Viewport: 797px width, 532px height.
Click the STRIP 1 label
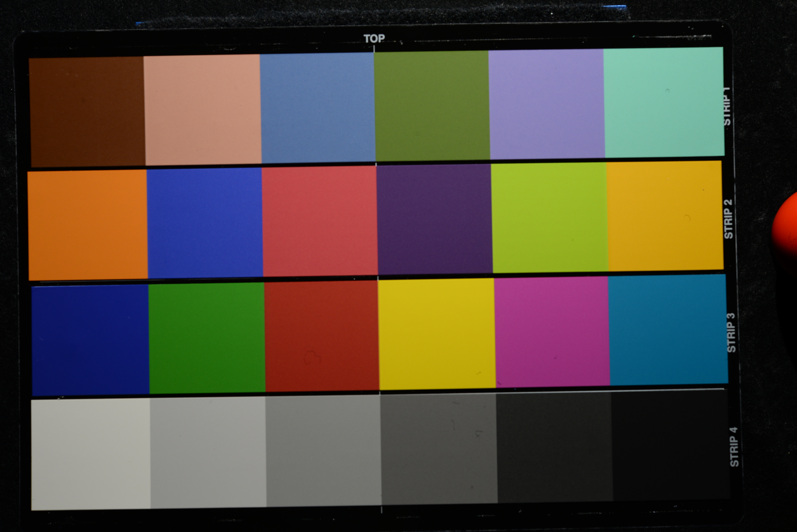point(727,106)
